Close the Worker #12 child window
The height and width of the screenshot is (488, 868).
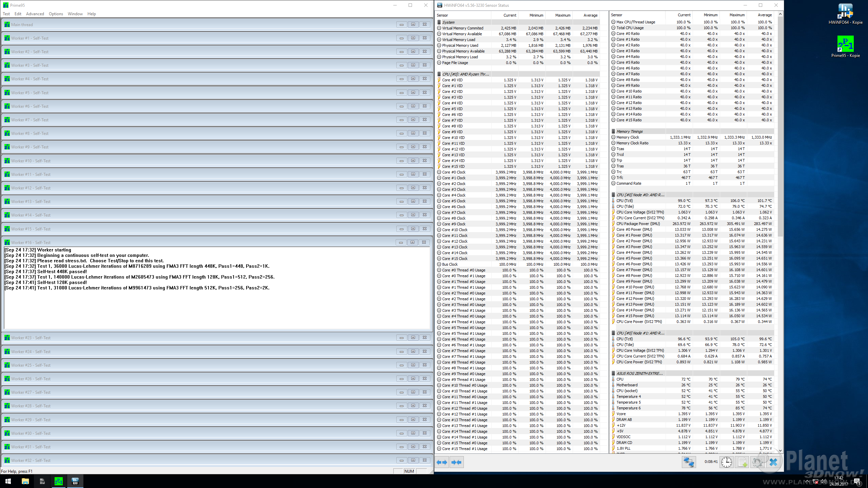[x=425, y=188]
